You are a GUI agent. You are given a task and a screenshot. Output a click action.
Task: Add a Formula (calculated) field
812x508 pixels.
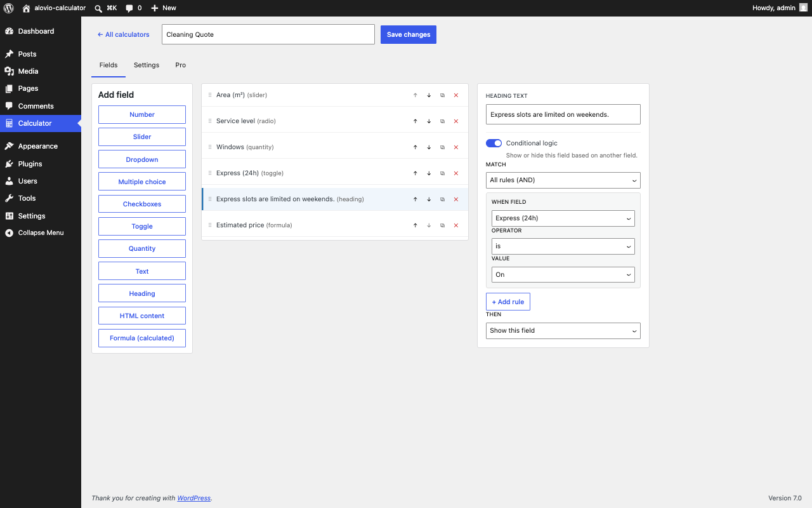coord(142,338)
